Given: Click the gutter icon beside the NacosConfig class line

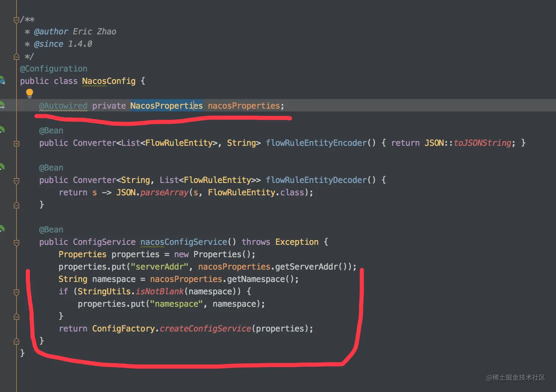Looking at the screenshot, I should point(2,80).
